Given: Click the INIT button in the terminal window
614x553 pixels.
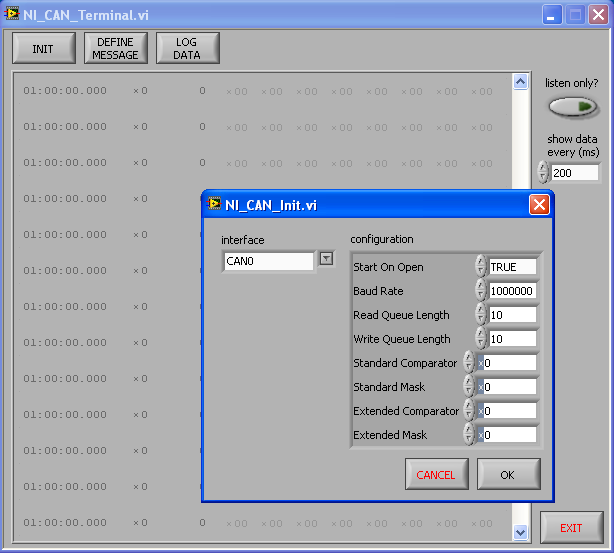Looking at the screenshot, I should (x=43, y=48).
